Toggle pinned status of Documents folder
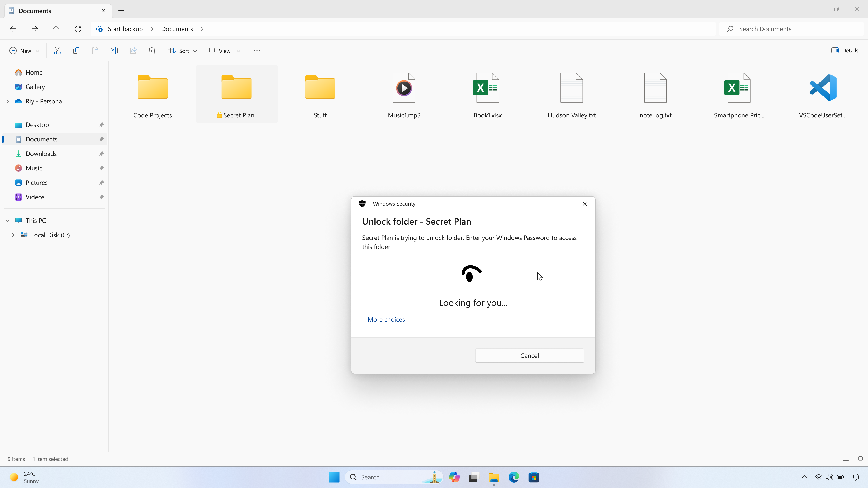 (101, 139)
